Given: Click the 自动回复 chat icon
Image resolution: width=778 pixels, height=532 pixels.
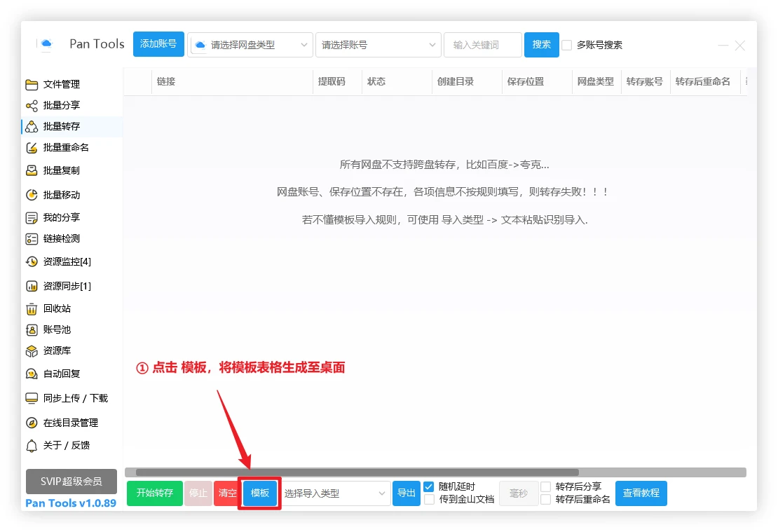Looking at the screenshot, I should tap(32, 374).
